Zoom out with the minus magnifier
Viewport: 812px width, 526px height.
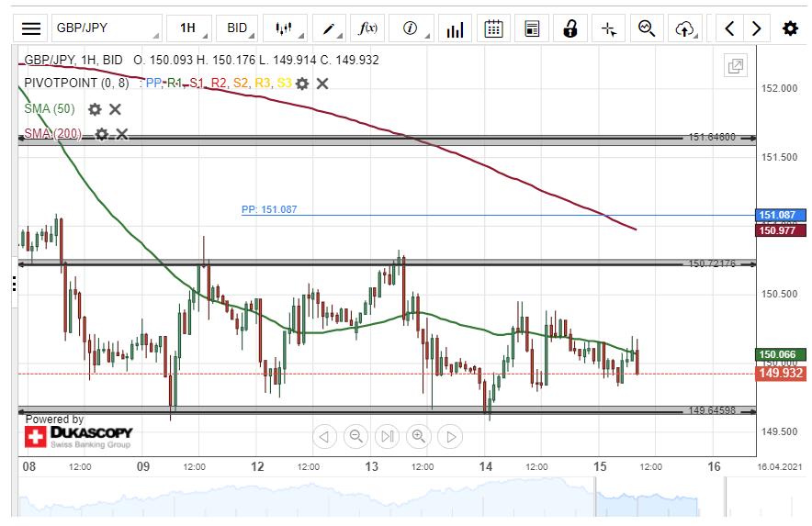(355, 436)
